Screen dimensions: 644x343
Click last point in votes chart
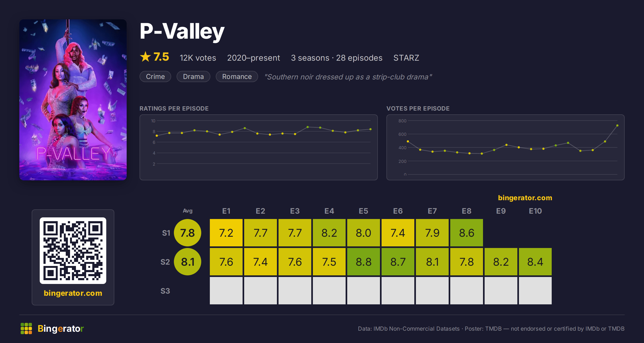click(x=617, y=125)
